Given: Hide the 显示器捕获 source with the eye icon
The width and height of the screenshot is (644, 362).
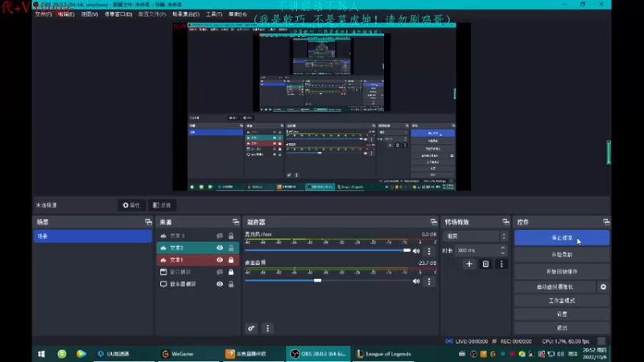Looking at the screenshot, I should tap(220, 284).
